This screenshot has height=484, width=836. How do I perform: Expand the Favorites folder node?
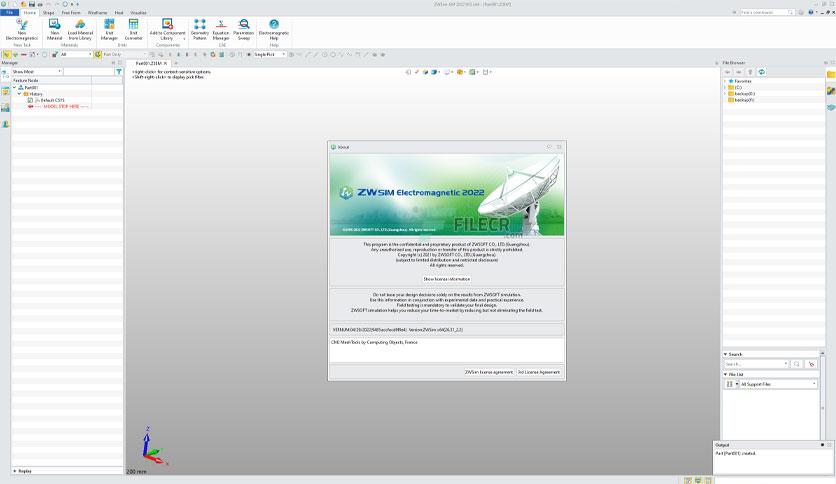click(x=725, y=81)
